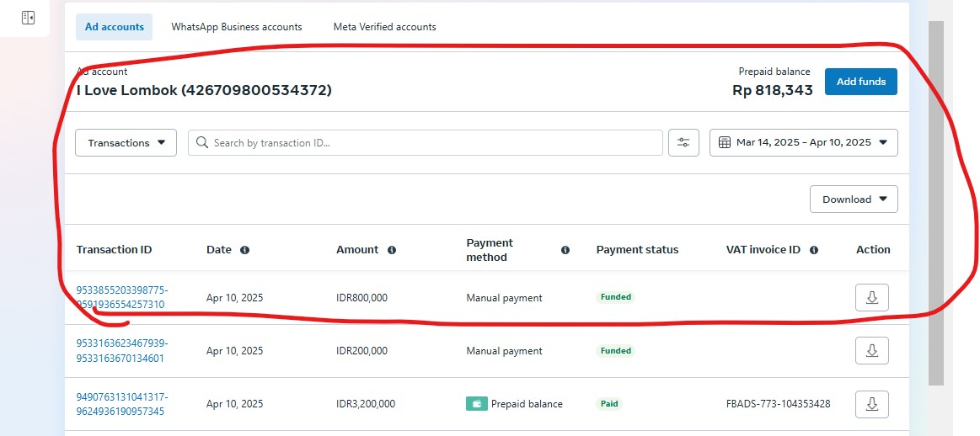Download receipt for IDR200,000 transaction
Viewport: 980px width, 436px height.
pos(872,351)
